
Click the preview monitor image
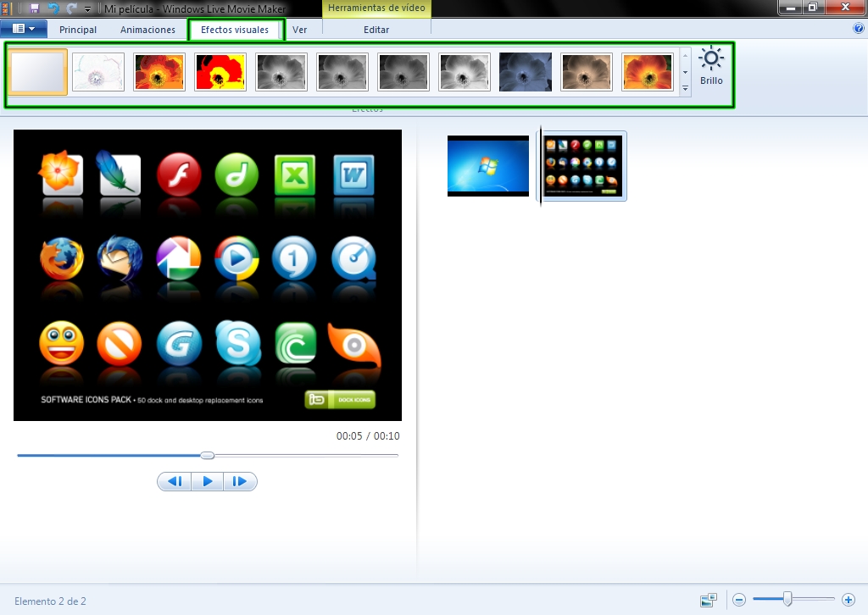[208, 275]
